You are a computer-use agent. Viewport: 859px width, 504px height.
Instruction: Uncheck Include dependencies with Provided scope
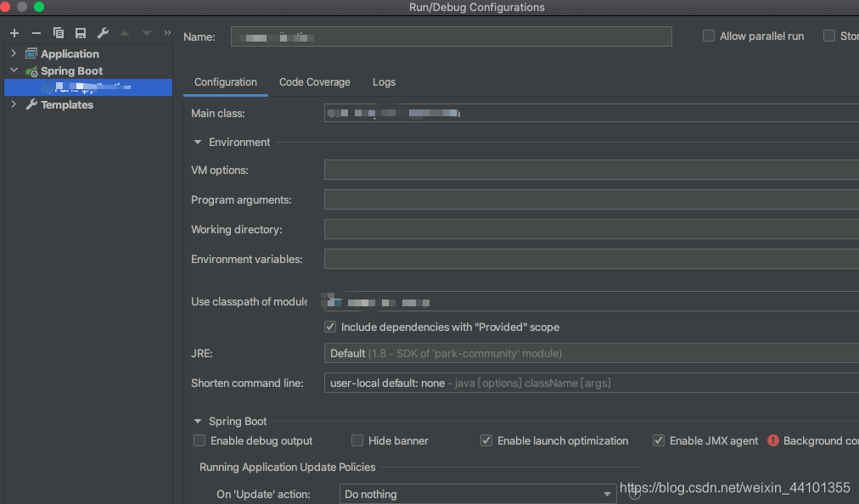click(x=330, y=327)
